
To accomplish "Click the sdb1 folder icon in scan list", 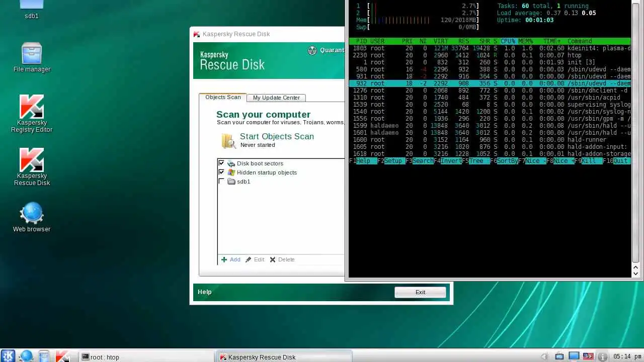I will (231, 182).
